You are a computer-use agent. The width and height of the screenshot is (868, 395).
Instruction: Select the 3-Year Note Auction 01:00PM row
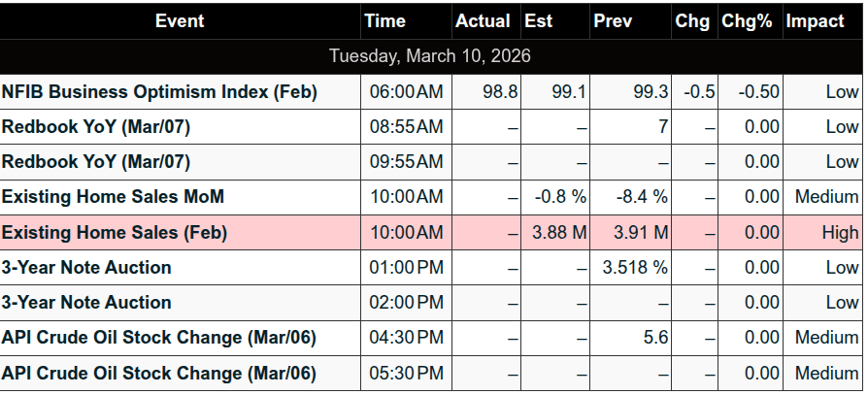pyautogui.click(x=86, y=267)
